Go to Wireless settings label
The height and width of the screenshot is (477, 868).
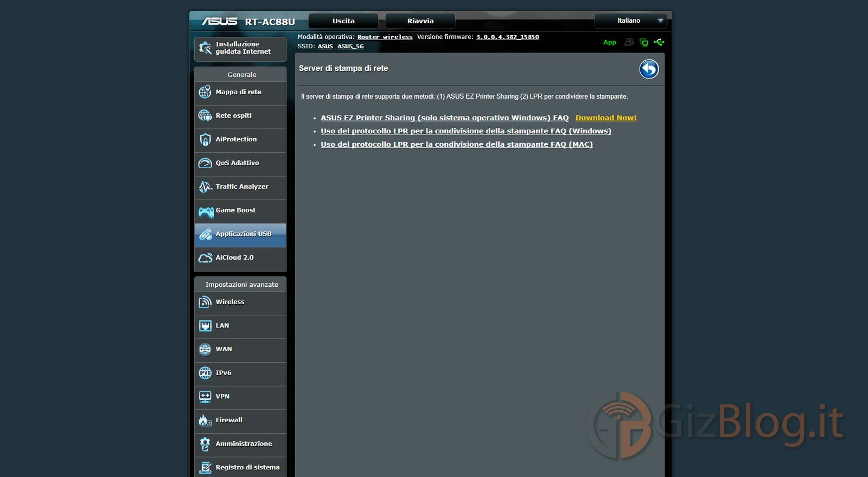(x=230, y=302)
